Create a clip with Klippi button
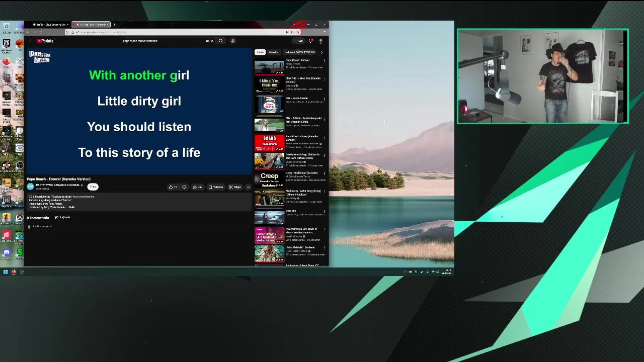 click(235, 187)
